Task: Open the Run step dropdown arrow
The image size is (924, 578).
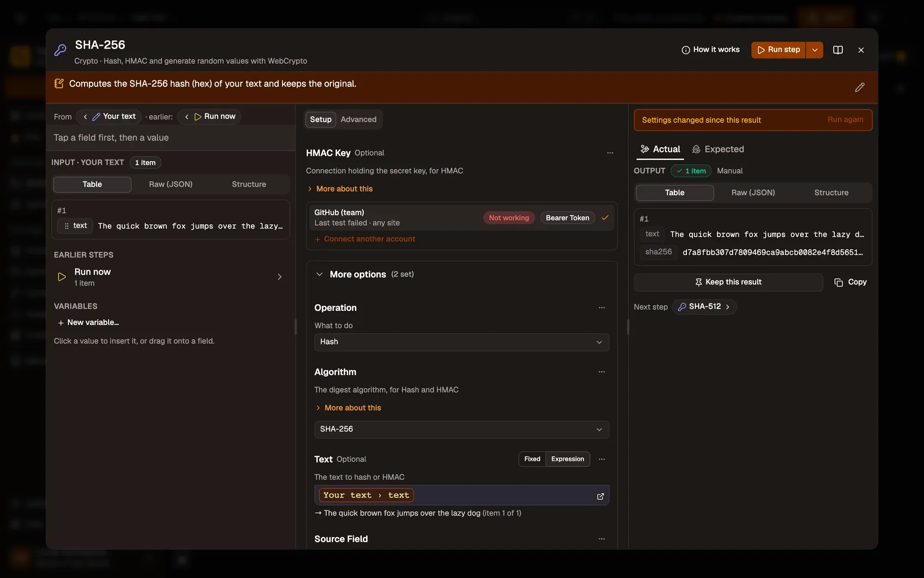Action: point(815,49)
